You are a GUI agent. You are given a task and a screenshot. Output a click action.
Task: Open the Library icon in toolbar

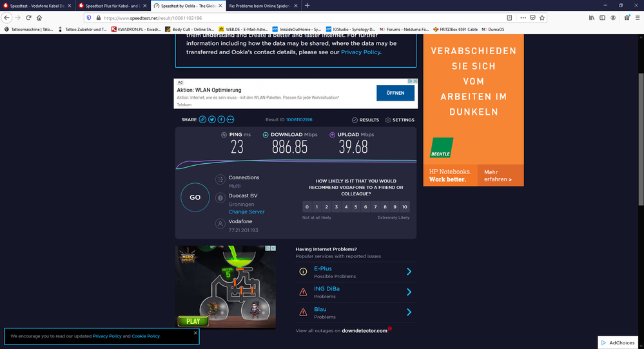591,17
